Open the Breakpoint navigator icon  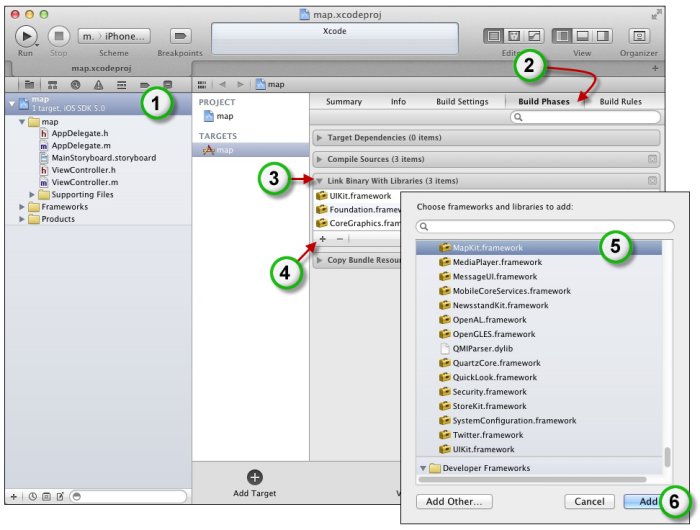coord(144,84)
